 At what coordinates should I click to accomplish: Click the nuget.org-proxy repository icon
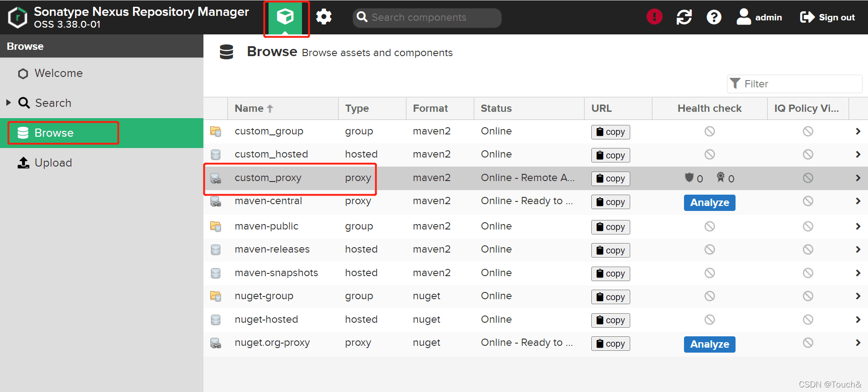click(216, 343)
